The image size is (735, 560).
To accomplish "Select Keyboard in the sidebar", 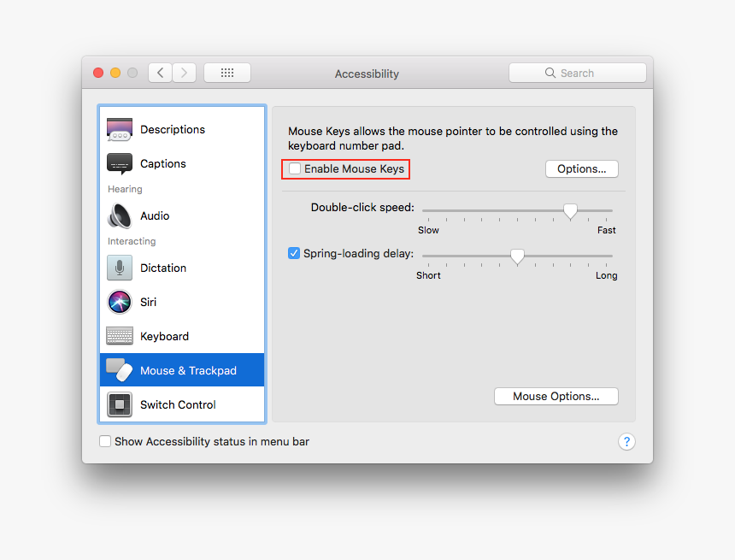I will pos(182,336).
